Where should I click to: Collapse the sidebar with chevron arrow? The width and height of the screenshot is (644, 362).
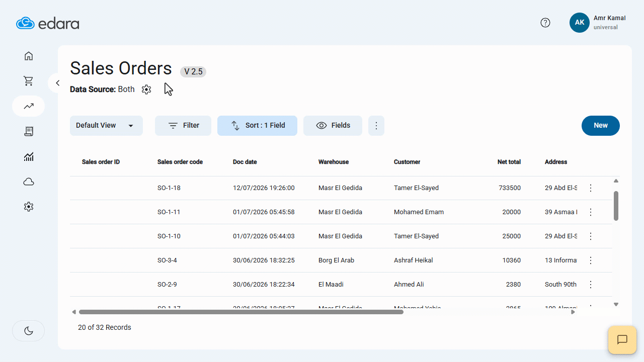pos(57,83)
